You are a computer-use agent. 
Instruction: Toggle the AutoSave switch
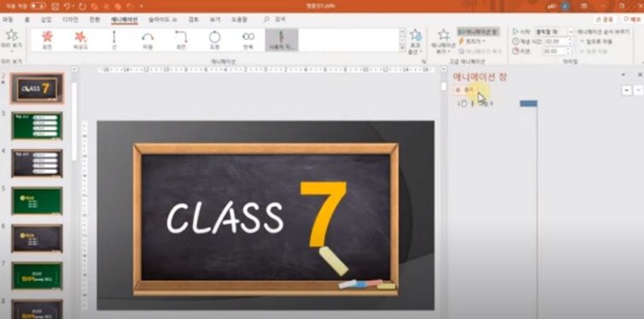click(38, 6)
